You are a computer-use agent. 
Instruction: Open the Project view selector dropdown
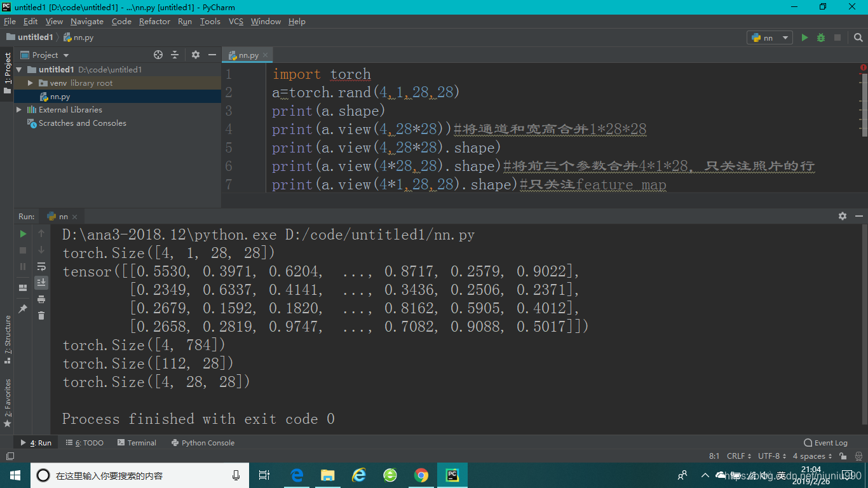[44, 55]
